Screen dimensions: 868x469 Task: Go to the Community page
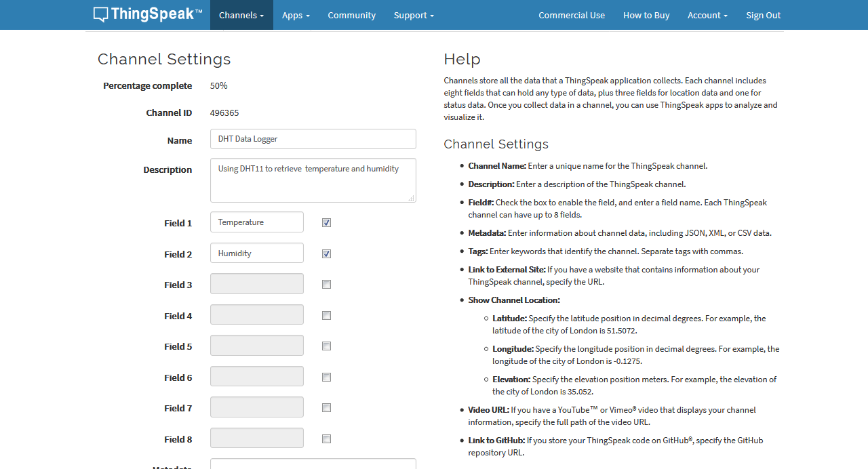pos(351,15)
